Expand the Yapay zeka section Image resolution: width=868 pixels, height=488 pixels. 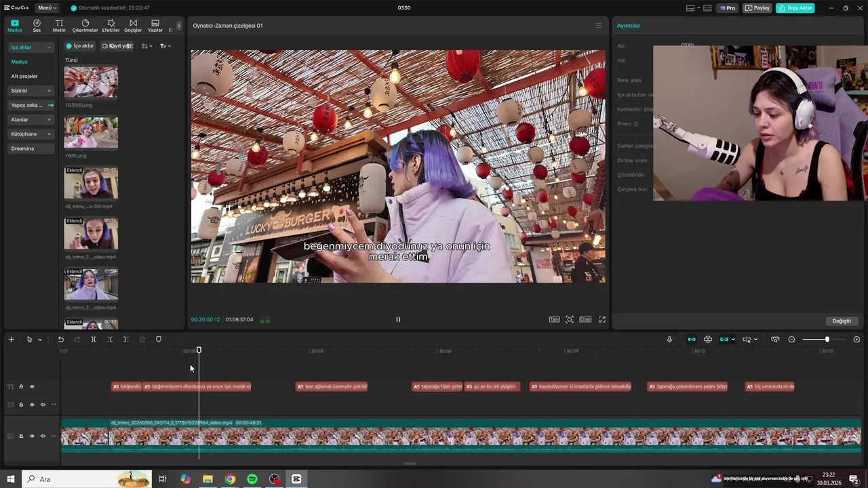pyautogui.click(x=31, y=105)
